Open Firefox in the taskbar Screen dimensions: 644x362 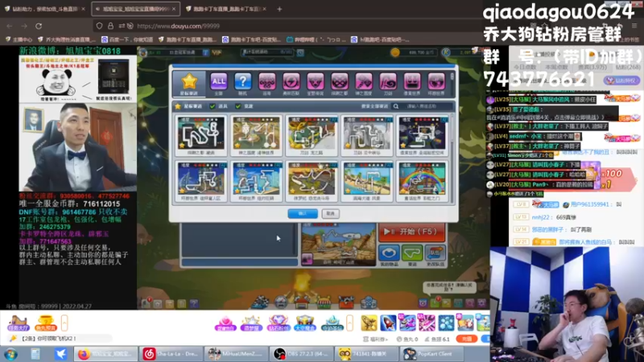106,354
